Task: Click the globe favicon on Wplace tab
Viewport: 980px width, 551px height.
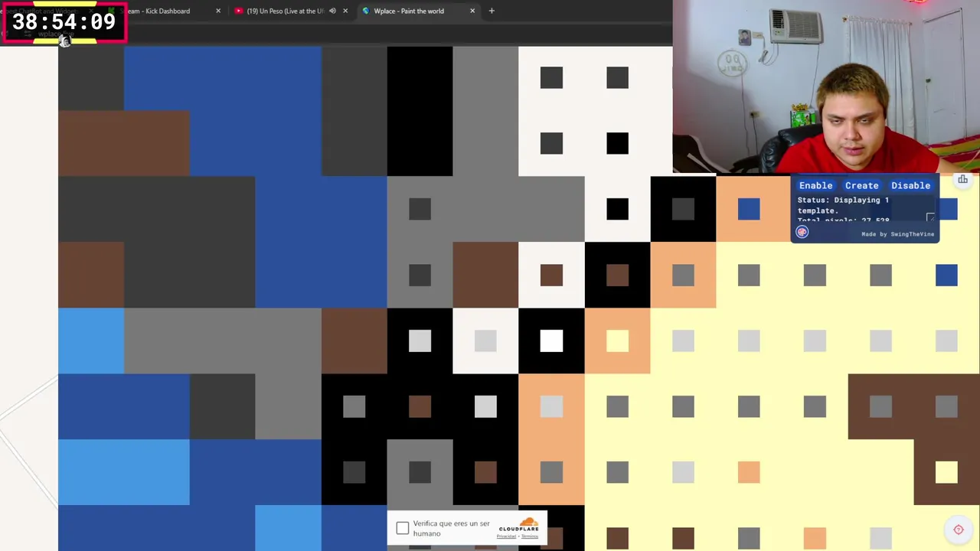Action: point(366,11)
